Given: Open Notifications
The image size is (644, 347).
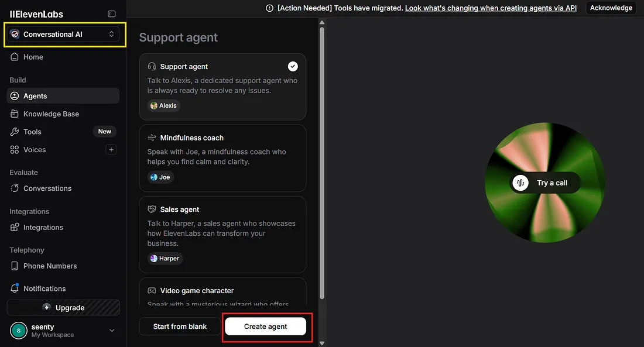Looking at the screenshot, I should [x=63, y=288].
